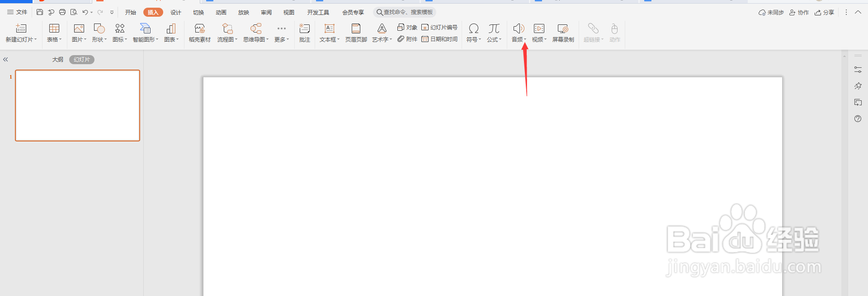
Task: Click the Undo arrow icon
Action: coord(85,12)
